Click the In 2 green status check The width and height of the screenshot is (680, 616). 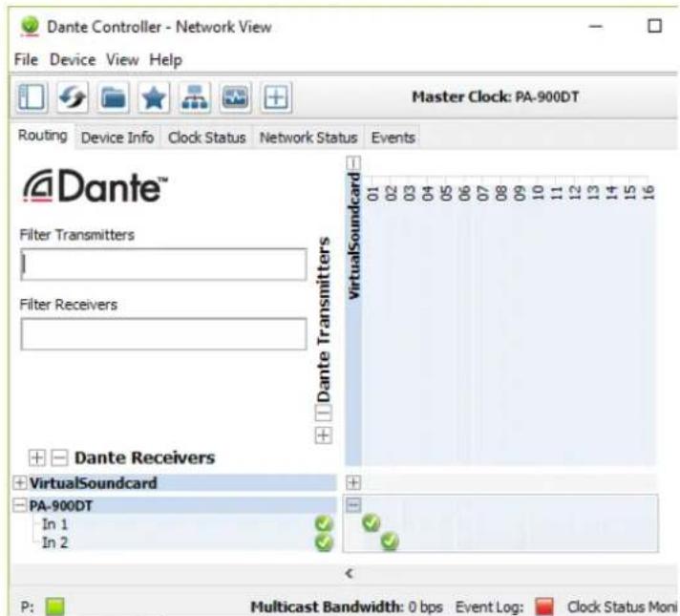coord(324,542)
